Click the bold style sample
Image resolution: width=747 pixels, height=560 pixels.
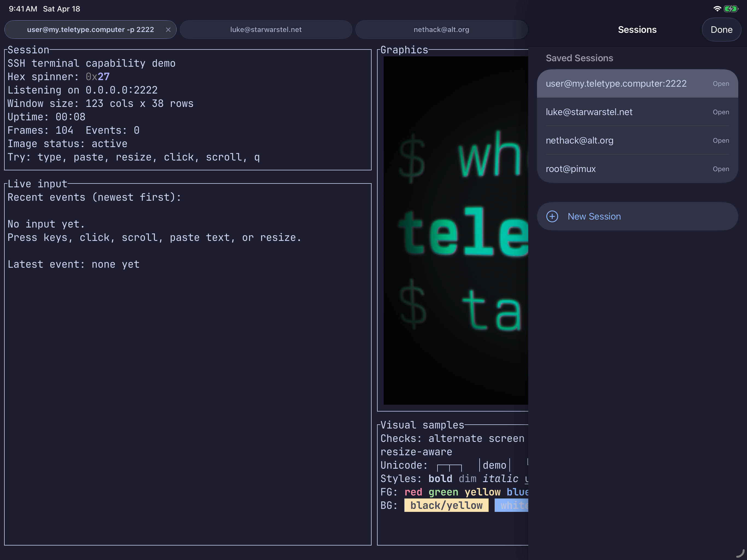(440, 479)
